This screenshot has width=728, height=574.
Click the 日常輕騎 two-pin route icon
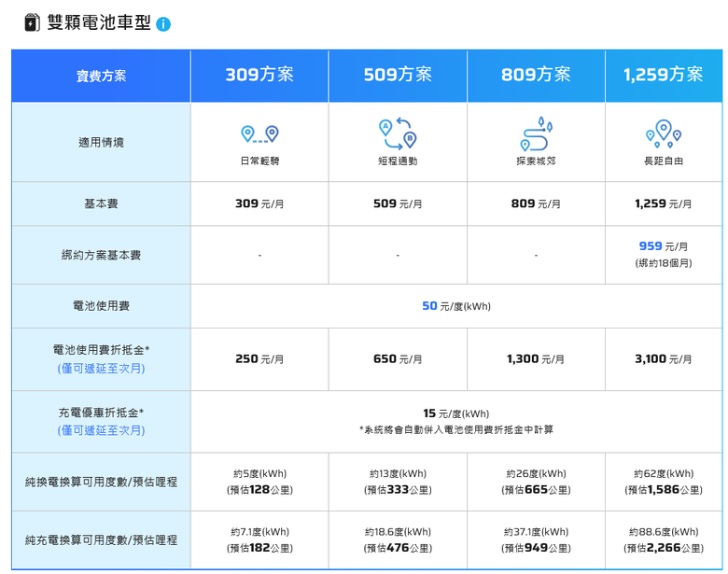tap(259, 133)
